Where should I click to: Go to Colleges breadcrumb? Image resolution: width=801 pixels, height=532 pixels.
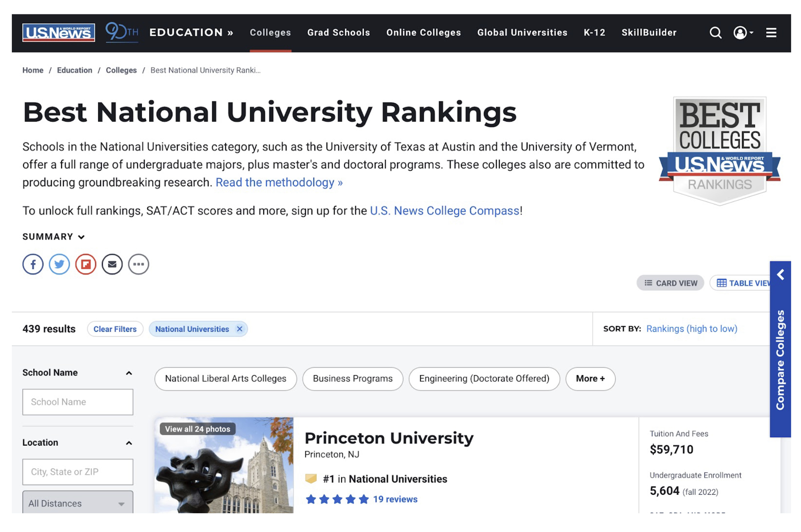click(121, 70)
